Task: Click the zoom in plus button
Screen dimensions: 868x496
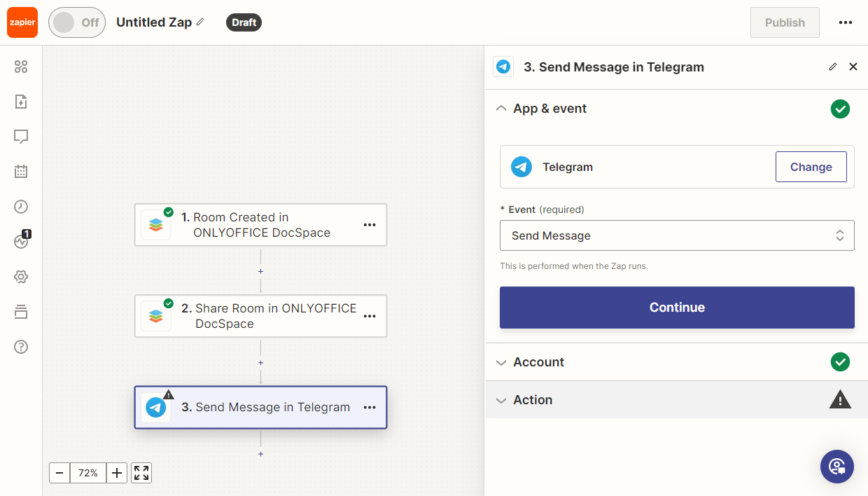Action: pyautogui.click(x=117, y=473)
